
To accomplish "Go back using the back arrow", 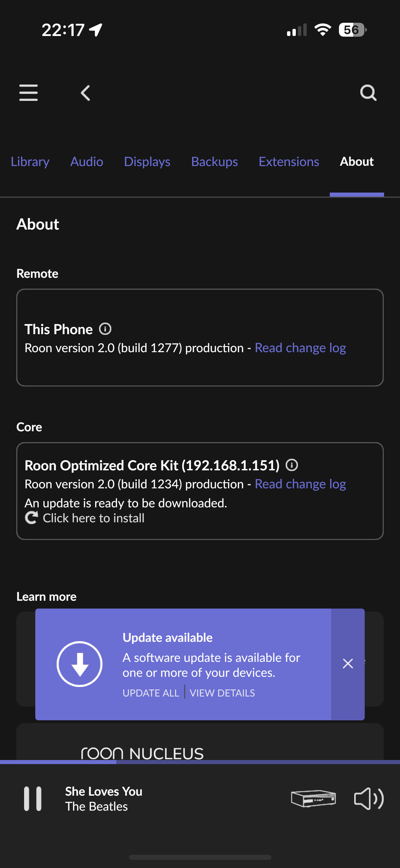I will click(x=85, y=93).
